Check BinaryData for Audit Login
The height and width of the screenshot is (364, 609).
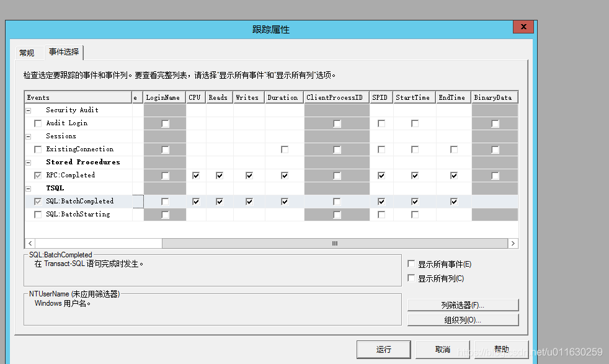(x=495, y=123)
